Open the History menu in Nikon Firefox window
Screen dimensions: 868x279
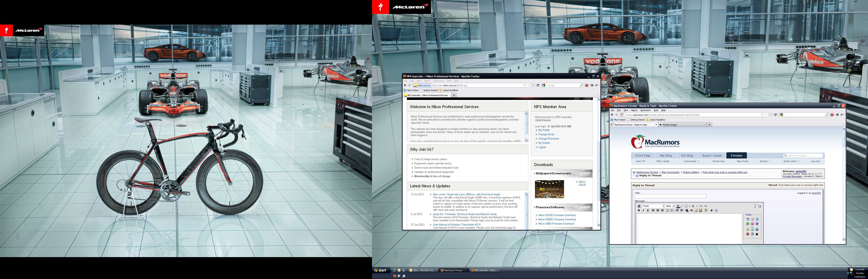click(x=427, y=81)
